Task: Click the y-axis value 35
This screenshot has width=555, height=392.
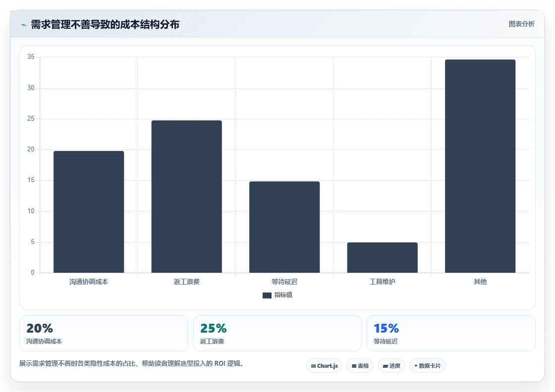Action: point(31,57)
